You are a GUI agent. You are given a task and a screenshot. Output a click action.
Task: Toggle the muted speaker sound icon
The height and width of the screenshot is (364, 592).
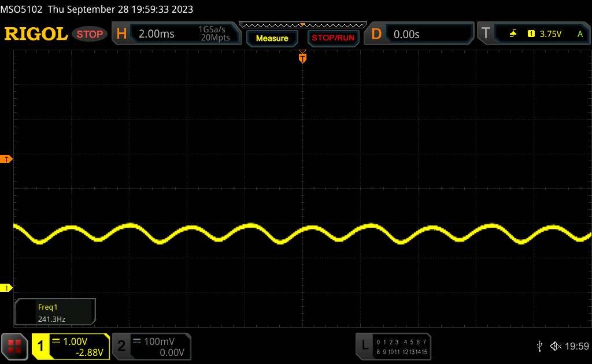(556, 346)
